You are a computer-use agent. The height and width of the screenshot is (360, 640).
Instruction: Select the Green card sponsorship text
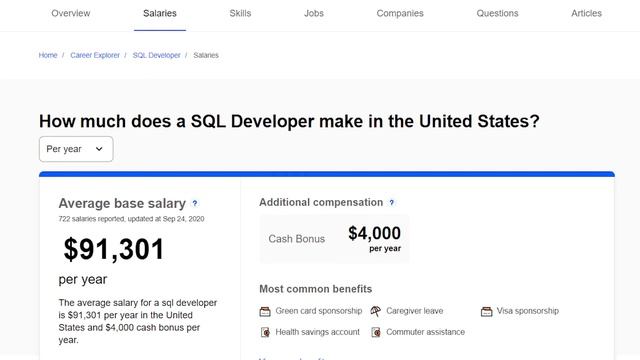318,311
